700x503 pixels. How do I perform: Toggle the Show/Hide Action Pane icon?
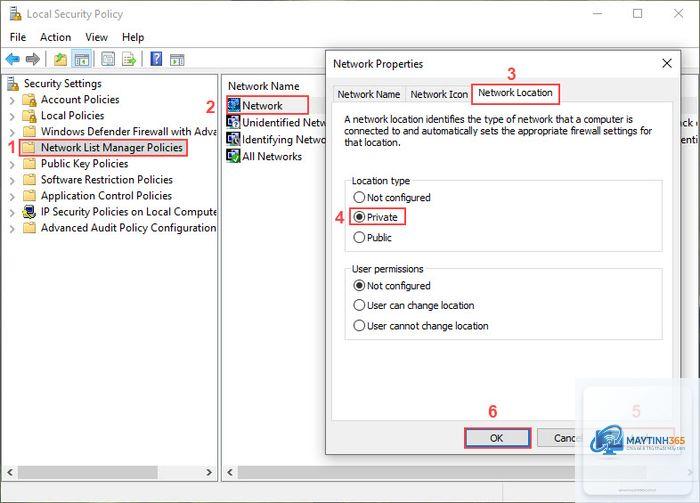click(177, 59)
